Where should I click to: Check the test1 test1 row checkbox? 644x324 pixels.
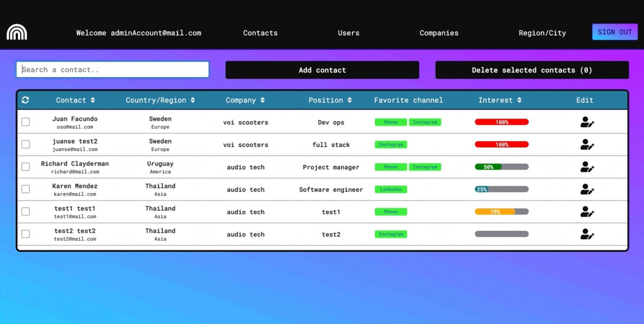tap(26, 212)
